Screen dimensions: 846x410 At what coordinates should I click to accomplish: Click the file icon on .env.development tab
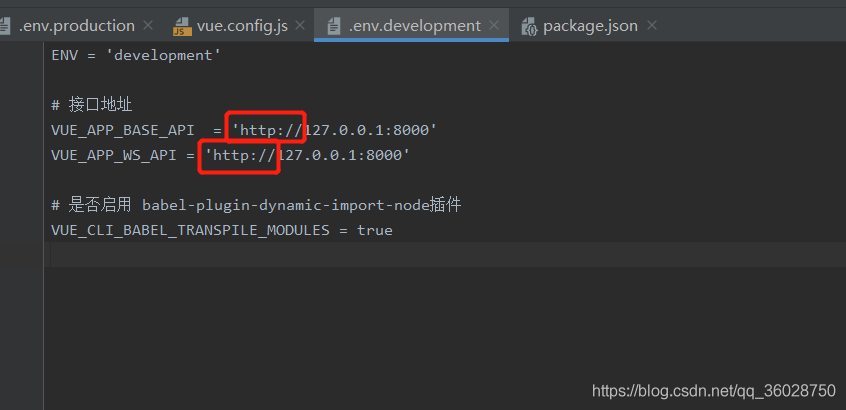[x=334, y=26]
